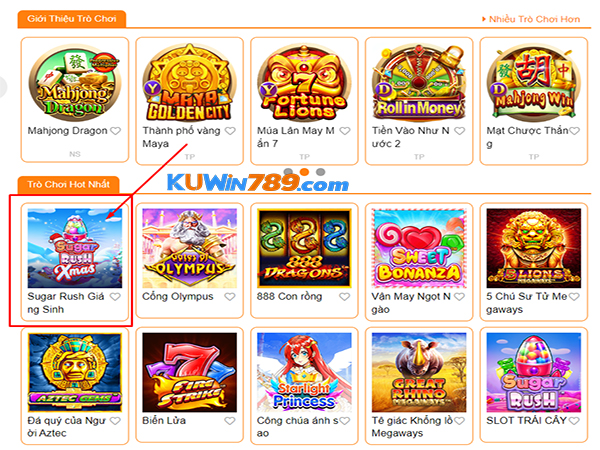Click the Starlight Princess game thumbnail

[x=304, y=372]
